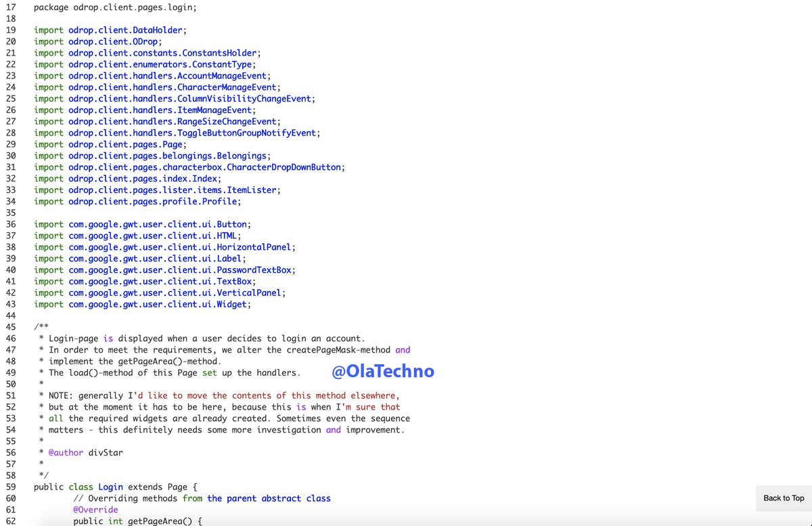Click the ConstantType import line
The image size is (812, 526).
coord(145,65)
